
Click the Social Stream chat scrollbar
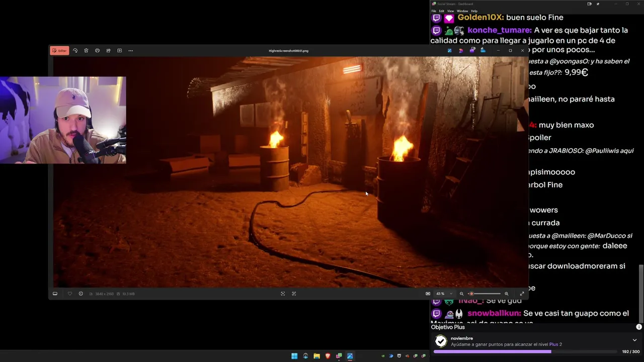[x=641, y=294]
